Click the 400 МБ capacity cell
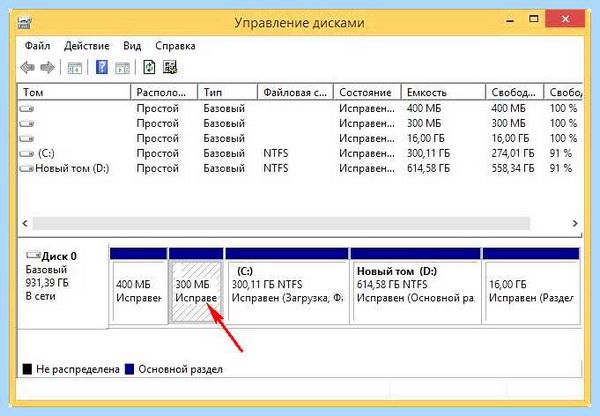The height and width of the screenshot is (416, 600). (x=424, y=109)
